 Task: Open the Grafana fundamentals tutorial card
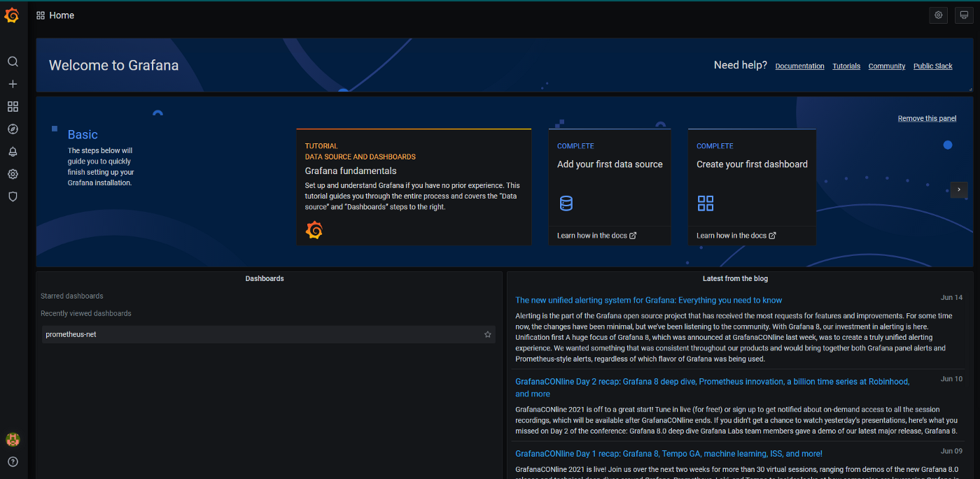click(414, 187)
